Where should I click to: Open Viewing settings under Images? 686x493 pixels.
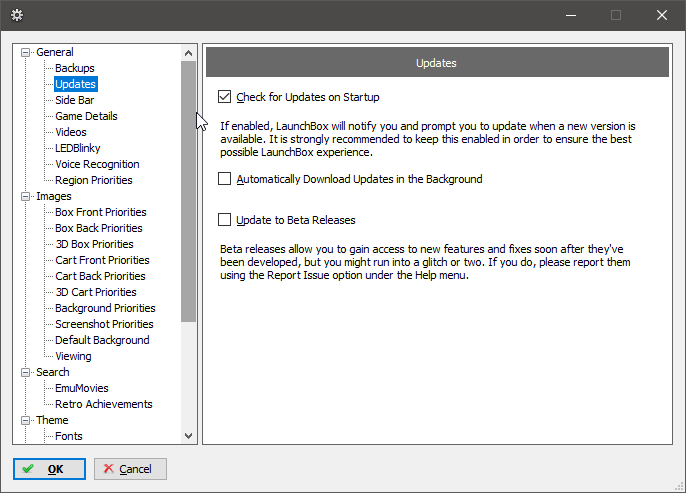tap(73, 356)
